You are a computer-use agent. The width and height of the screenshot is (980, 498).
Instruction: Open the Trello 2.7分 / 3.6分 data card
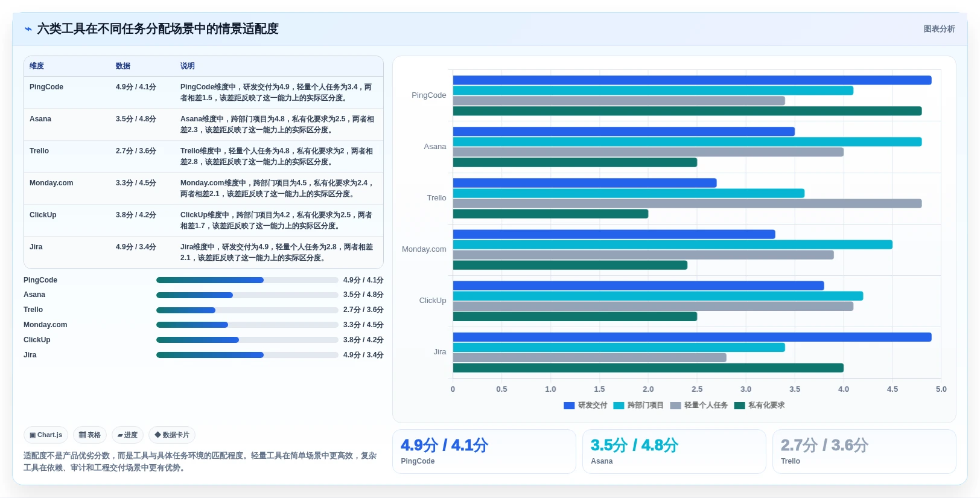(x=864, y=452)
